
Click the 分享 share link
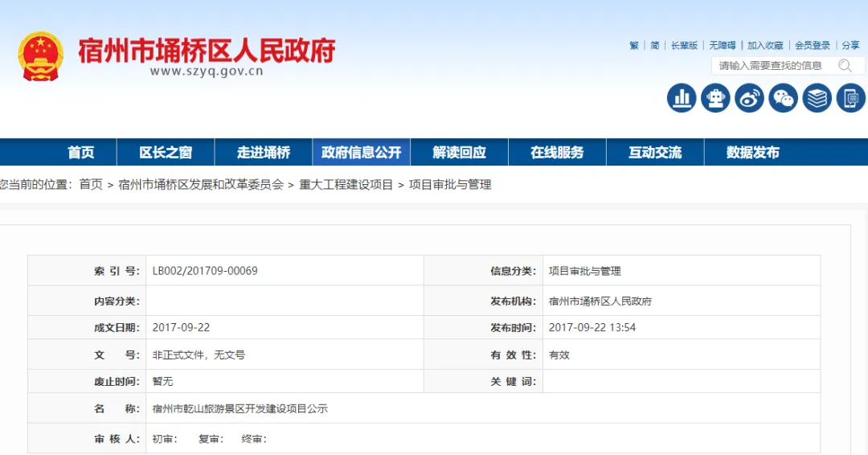tap(851, 45)
